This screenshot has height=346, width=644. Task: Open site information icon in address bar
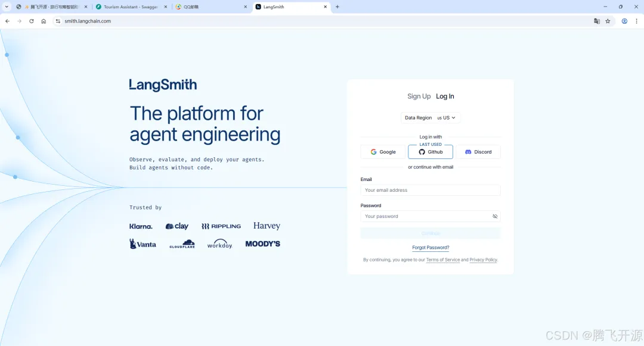pyautogui.click(x=58, y=21)
